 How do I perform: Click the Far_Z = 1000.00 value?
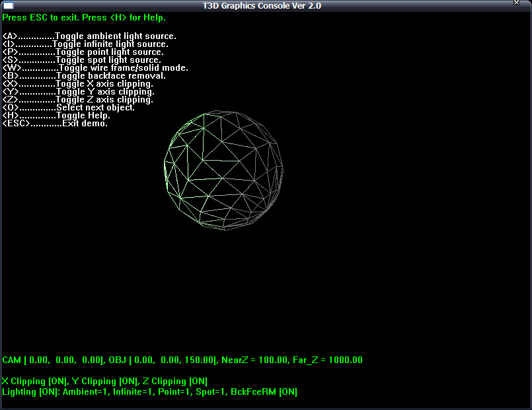[328, 360]
